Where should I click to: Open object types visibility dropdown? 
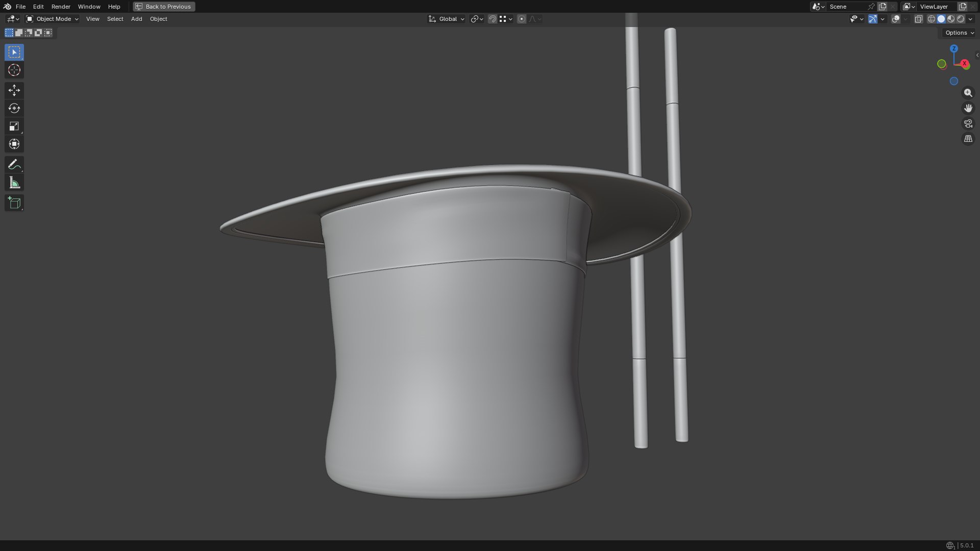(x=856, y=19)
